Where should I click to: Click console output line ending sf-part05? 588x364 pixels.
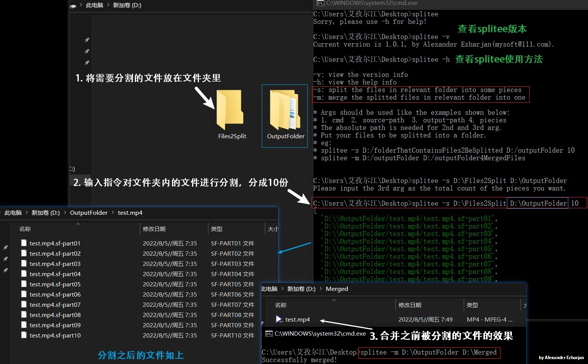click(x=409, y=249)
